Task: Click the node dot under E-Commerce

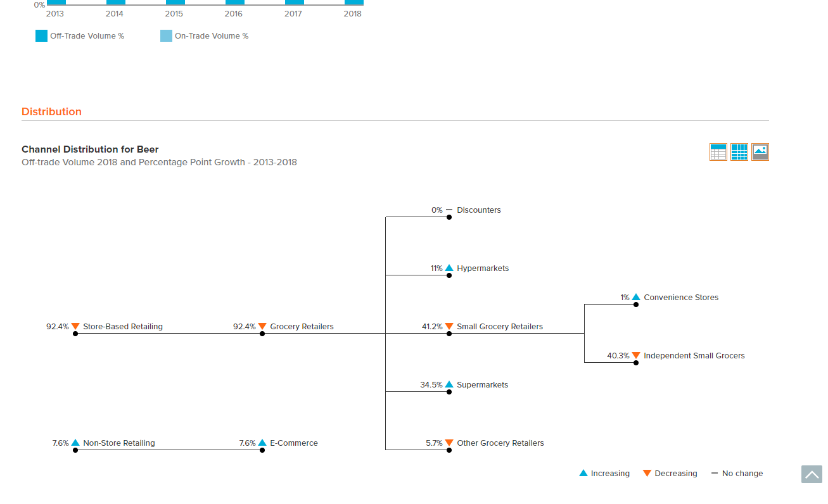Action: (x=262, y=450)
